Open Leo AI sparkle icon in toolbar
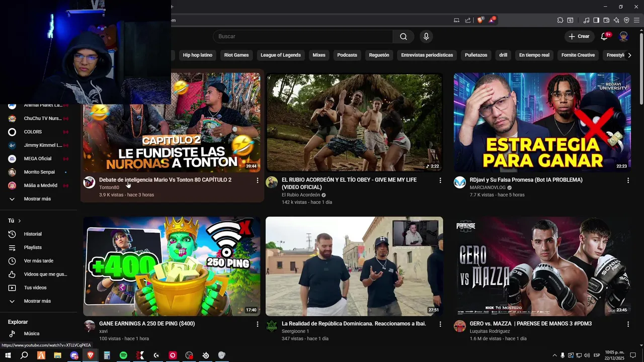The height and width of the screenshot is (362, 644). pos(616,20)
